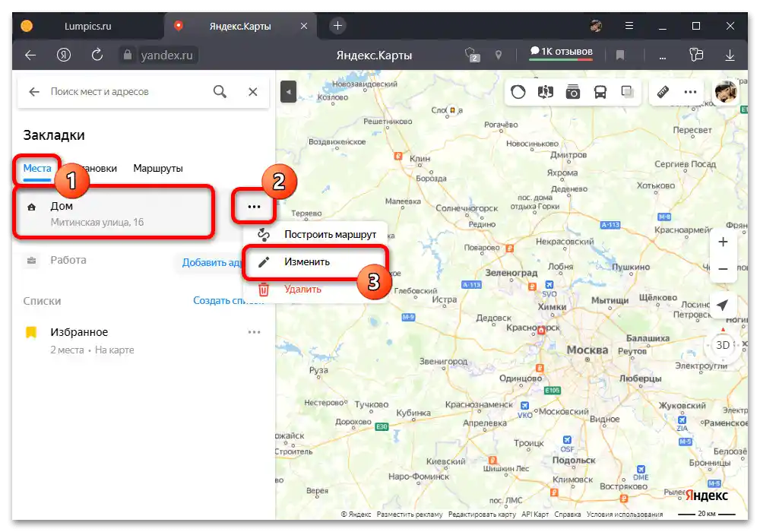
Task: Click the Создать список link
Action: tap(229, 300)
